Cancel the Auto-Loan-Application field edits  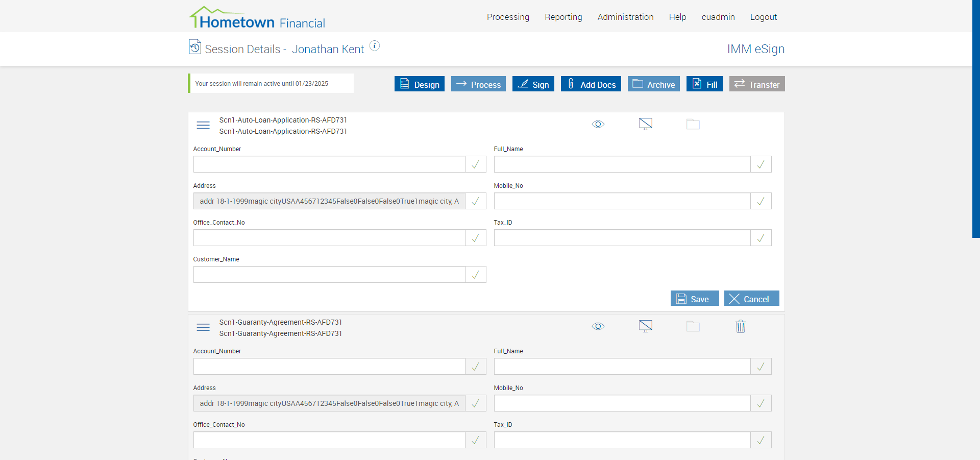[752, 298]
